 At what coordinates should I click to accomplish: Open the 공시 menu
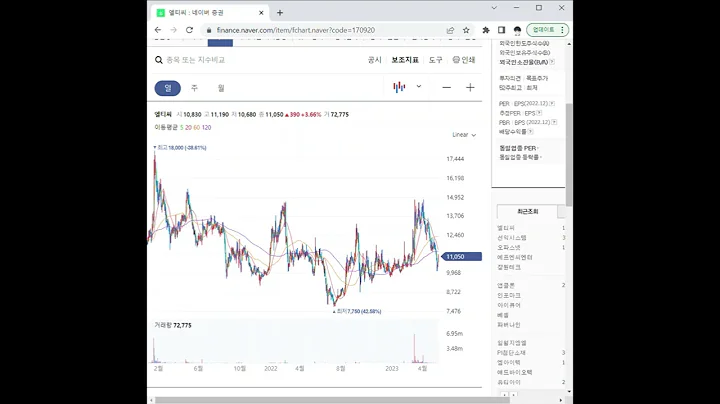tap(375, 60)
